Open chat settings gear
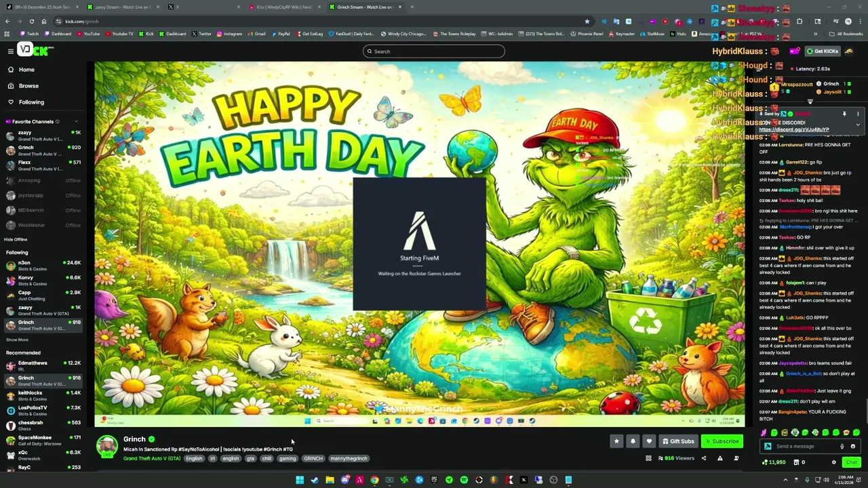868x488 pixels. coord(834,462)
